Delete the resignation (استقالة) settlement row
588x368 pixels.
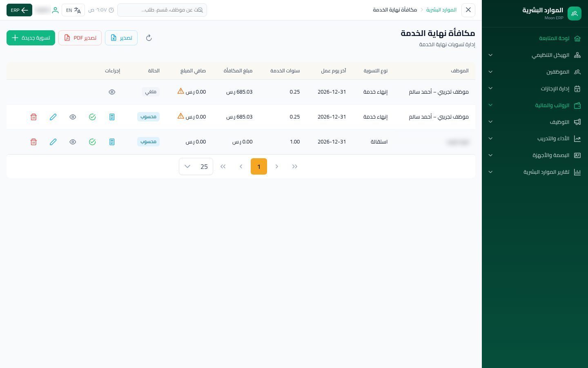33,142
